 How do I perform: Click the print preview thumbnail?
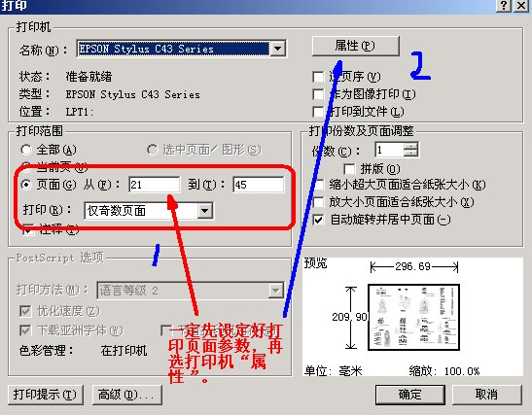(x=414, y=318)
